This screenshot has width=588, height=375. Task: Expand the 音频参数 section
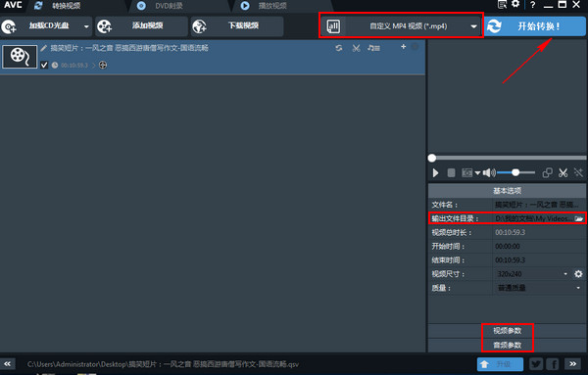coord(507,345)
